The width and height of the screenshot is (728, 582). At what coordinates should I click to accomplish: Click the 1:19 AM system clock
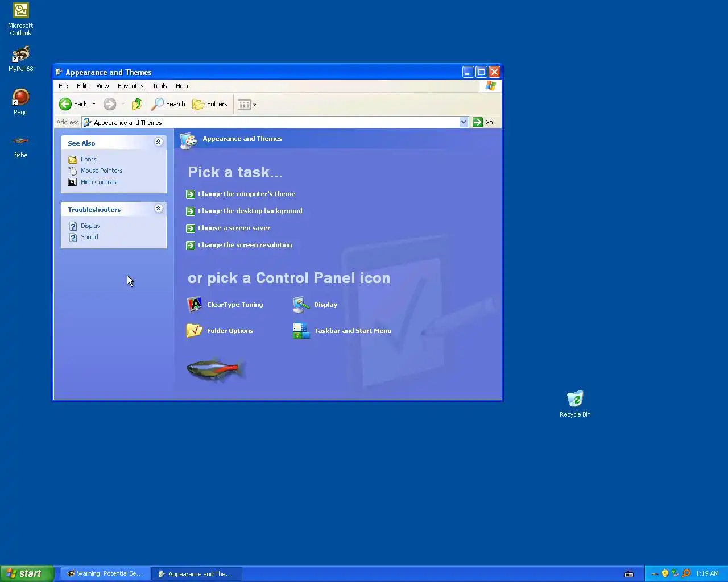[x=707, y=573]
